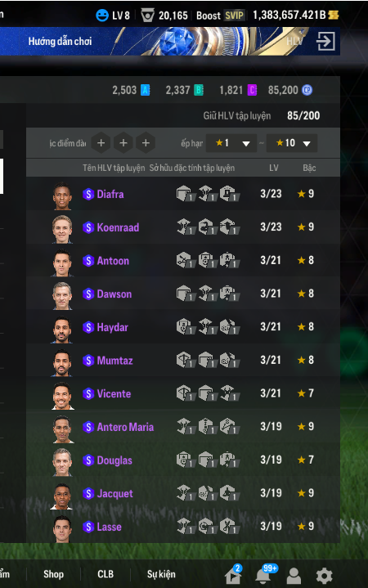Add third trait filter hexagon plus

[x=146, y=143]
